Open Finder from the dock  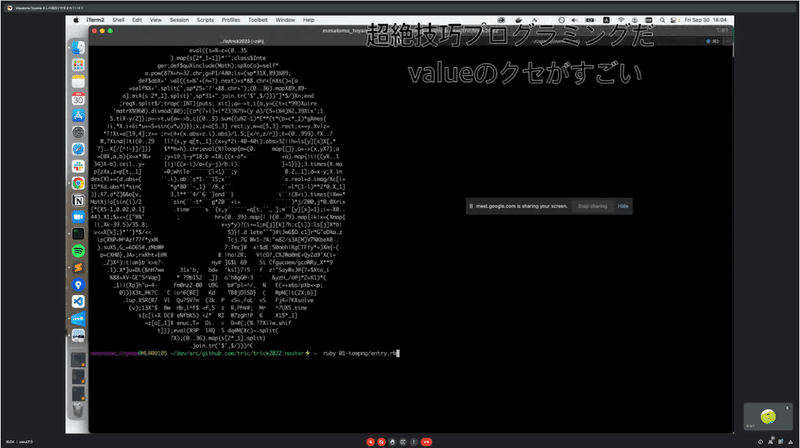coord(78,47)
